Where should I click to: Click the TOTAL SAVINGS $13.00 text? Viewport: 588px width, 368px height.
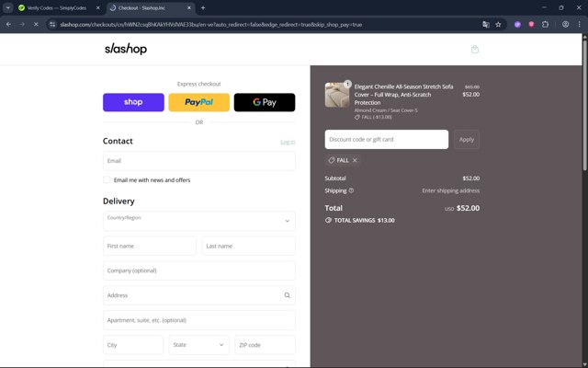[x=364, y=221]
